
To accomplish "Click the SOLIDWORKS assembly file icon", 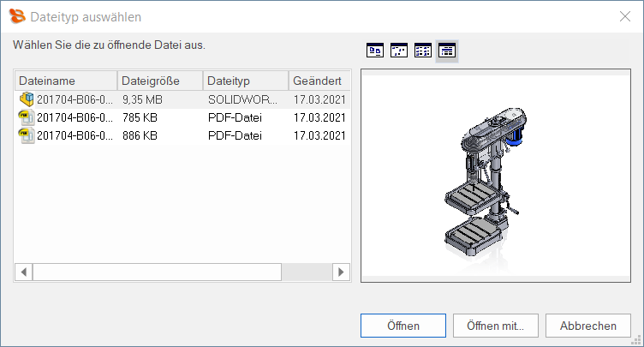I will 27,99.
